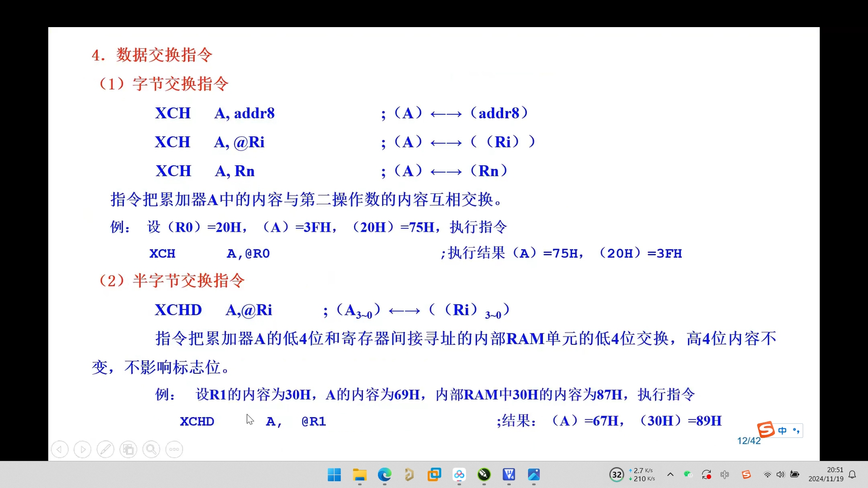Viewport: 868px width, 488px height.
Task: Click the 'XCH A, Rn' instruction
Action: coord(205,171)
